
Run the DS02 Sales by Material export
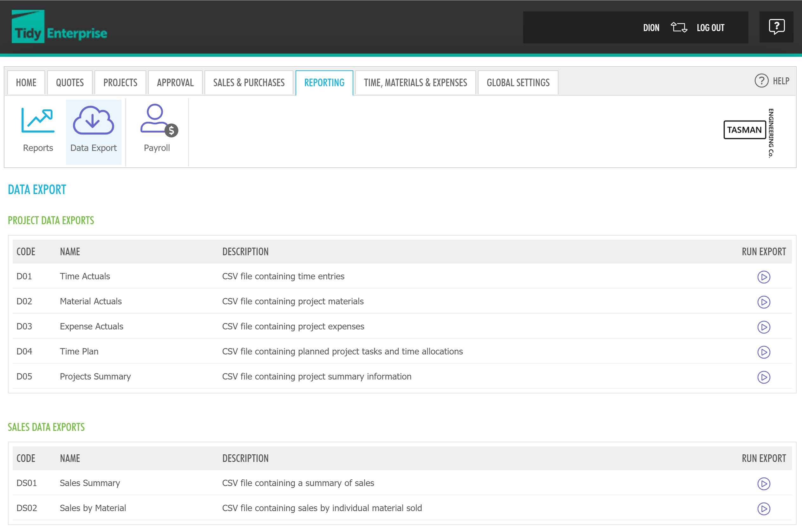tap(764, 509)
